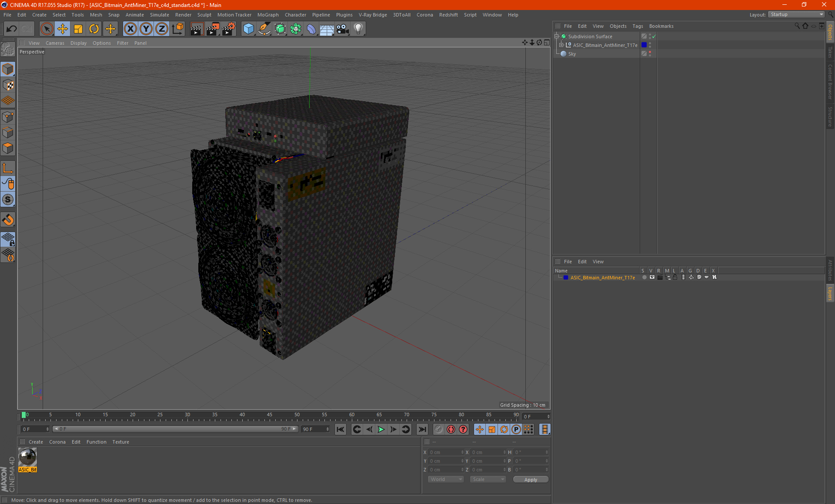Screen dimensions: 835x504
Task: Open Edit Render Settings icon
Action: pos(228,29)
